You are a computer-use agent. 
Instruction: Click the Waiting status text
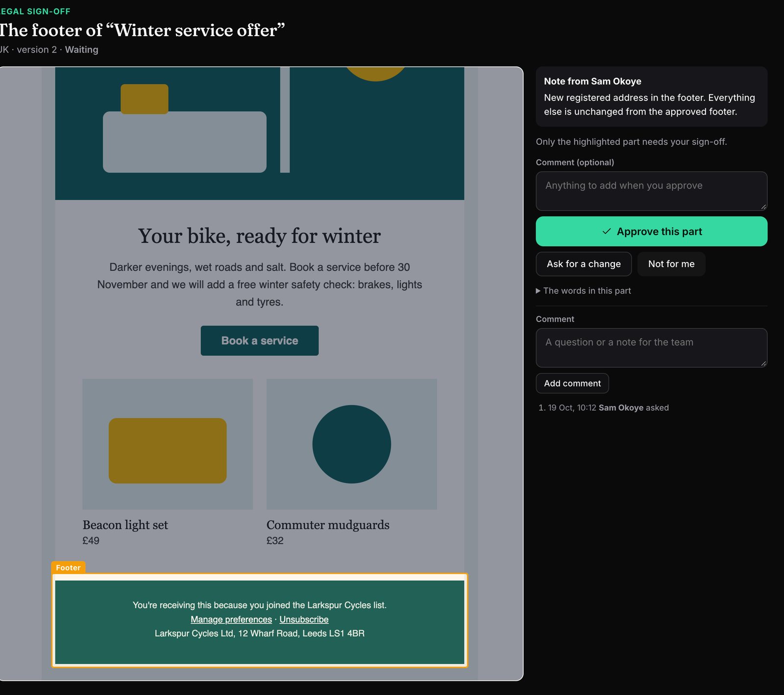coord(81,49)
